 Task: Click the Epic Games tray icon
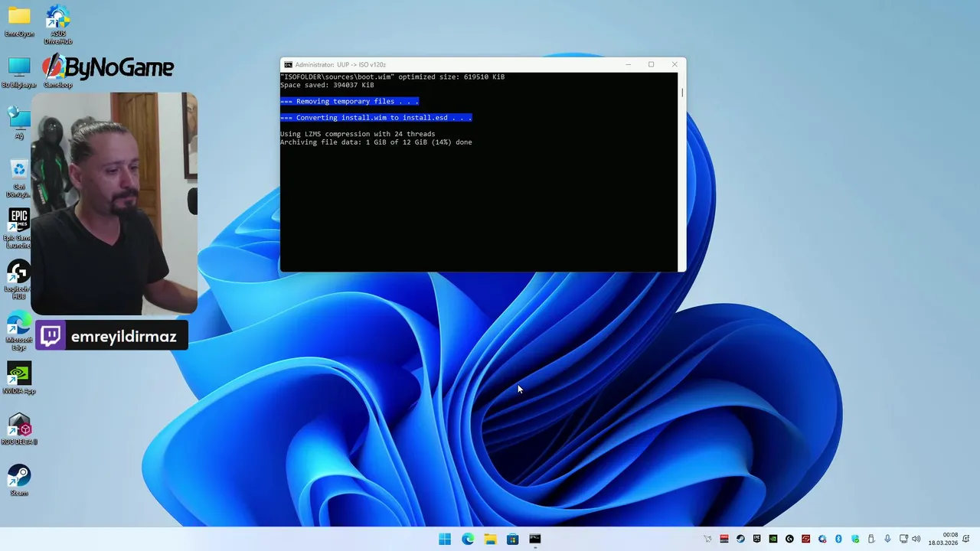(757, 539)
